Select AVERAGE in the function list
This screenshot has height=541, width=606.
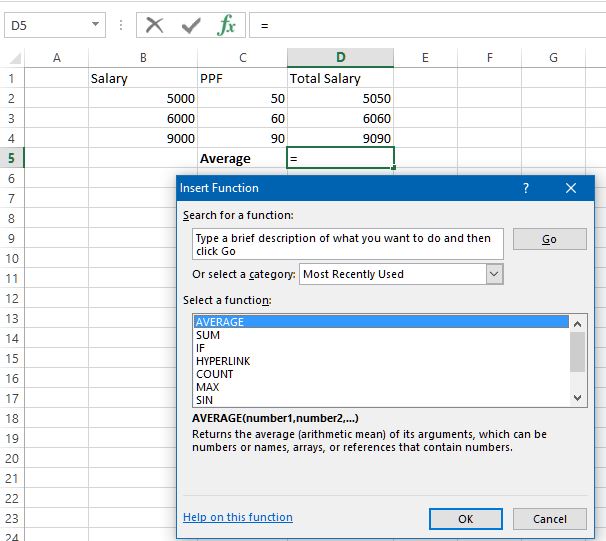[x=381, y=322]
